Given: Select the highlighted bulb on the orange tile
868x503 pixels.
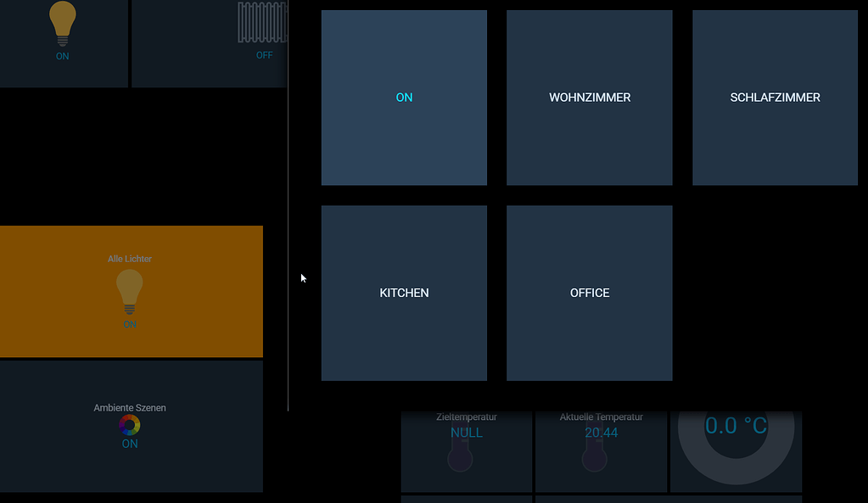Looking at the screenshot, I should 129,290.
